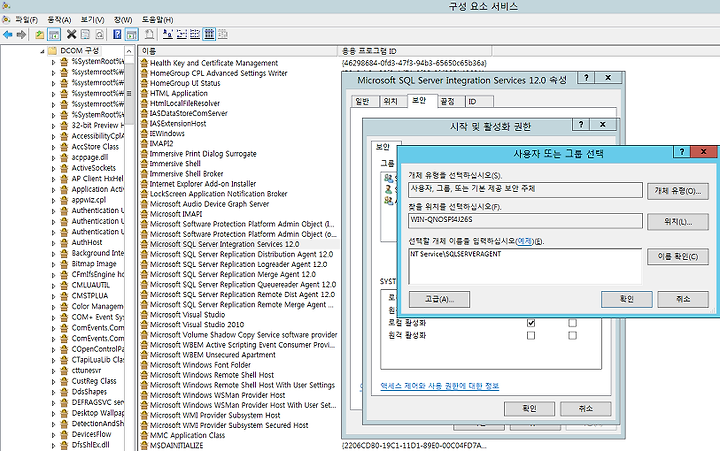Switch to the 끝점 tab in properties
720x451 pixels.
tap(450, 101)
